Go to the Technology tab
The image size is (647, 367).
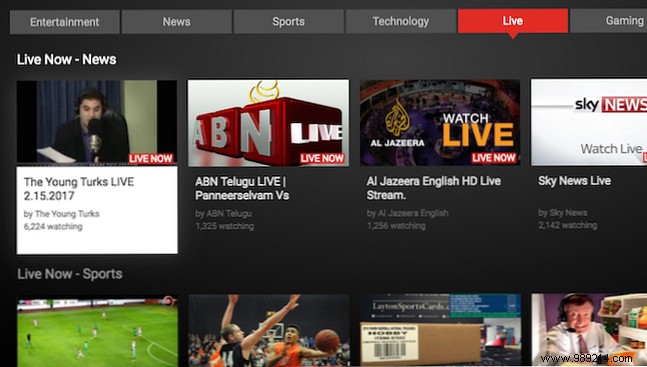coord(401,21)
